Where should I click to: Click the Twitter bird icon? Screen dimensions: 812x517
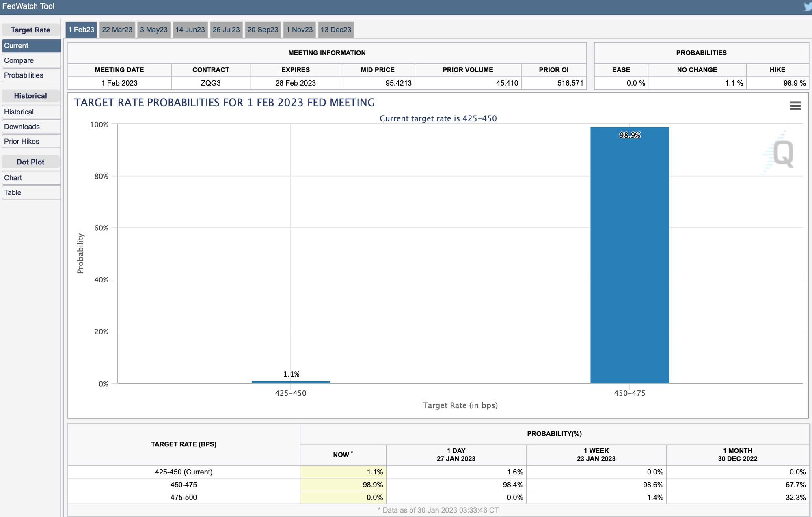pos(808,6)
